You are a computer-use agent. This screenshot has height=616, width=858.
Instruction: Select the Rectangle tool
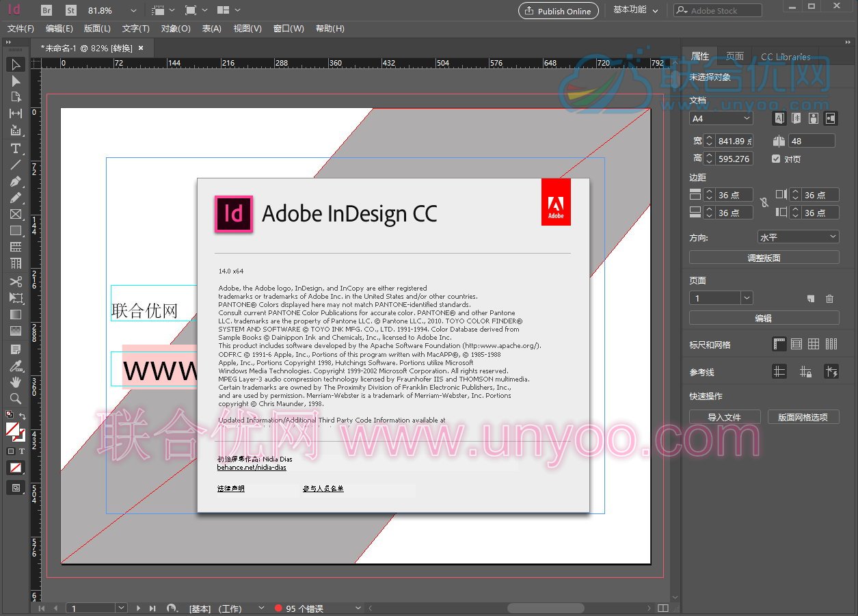pyautogui.click(x=16, y=230)
